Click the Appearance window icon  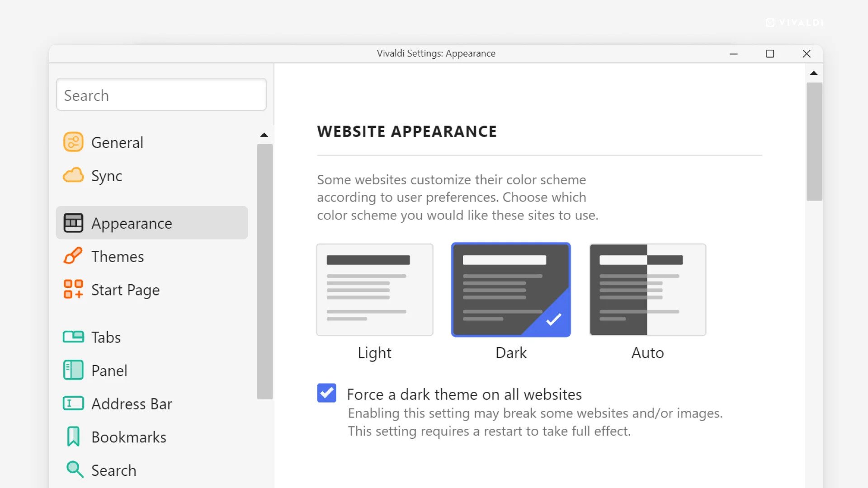(73, 223)
